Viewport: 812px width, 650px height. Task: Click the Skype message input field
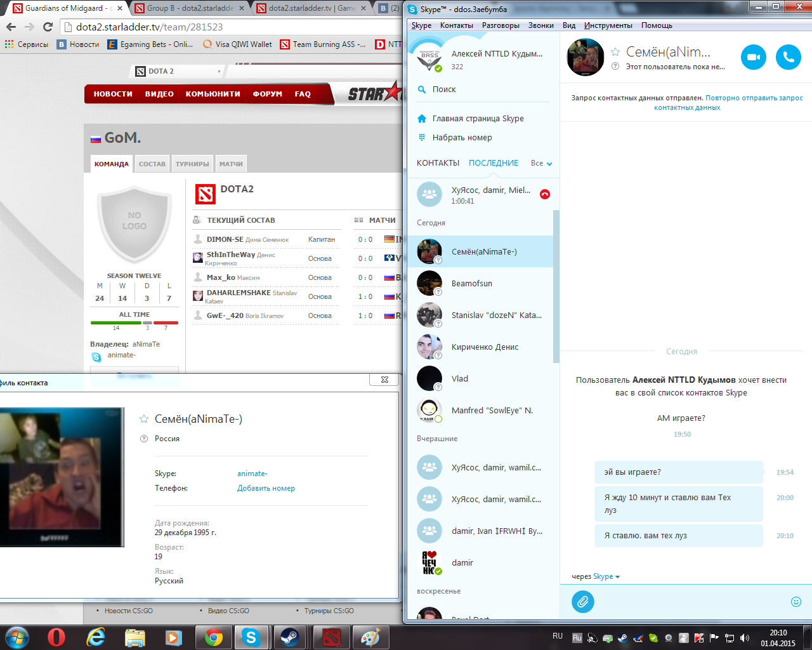pyautogui.click(x=691, y=601)
